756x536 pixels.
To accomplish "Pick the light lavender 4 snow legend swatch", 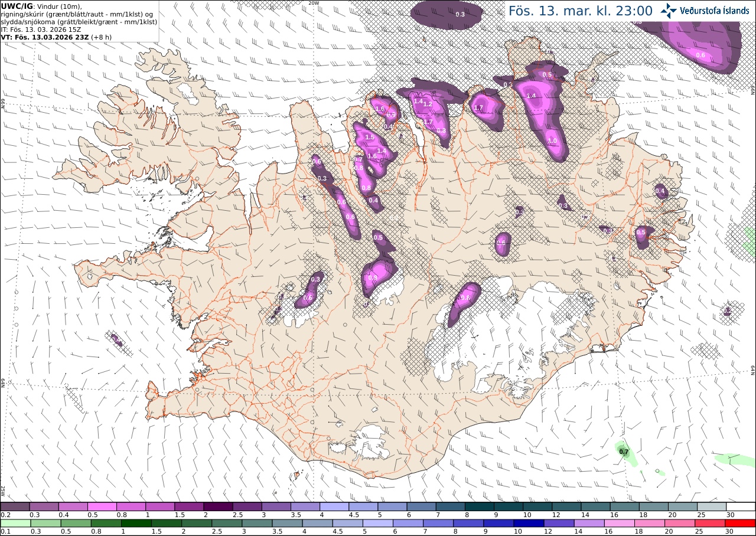I will [x=334, y=506].
